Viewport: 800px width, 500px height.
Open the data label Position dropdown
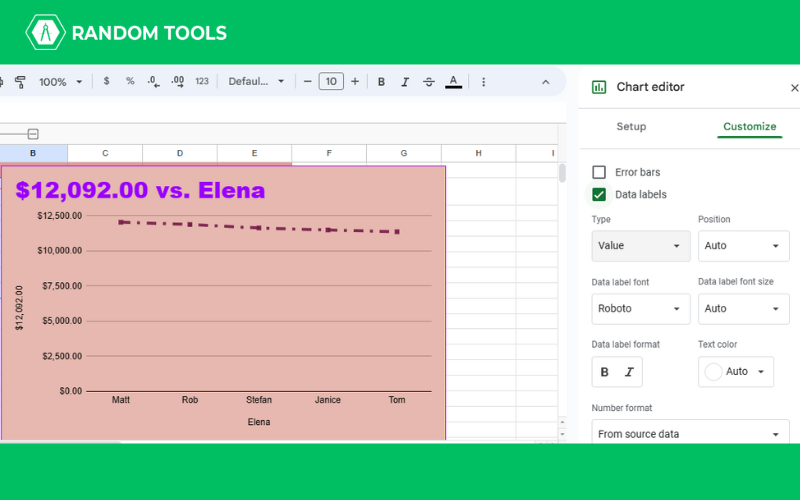743,246
